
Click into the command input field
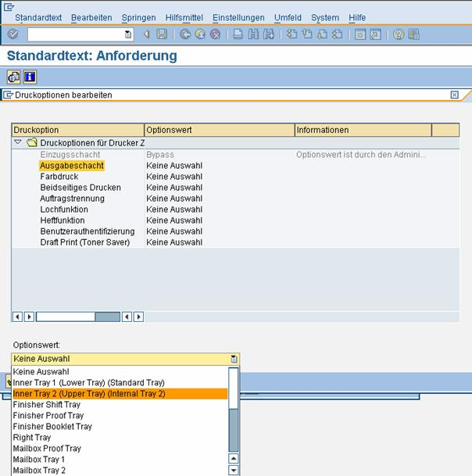pos(75,34)
